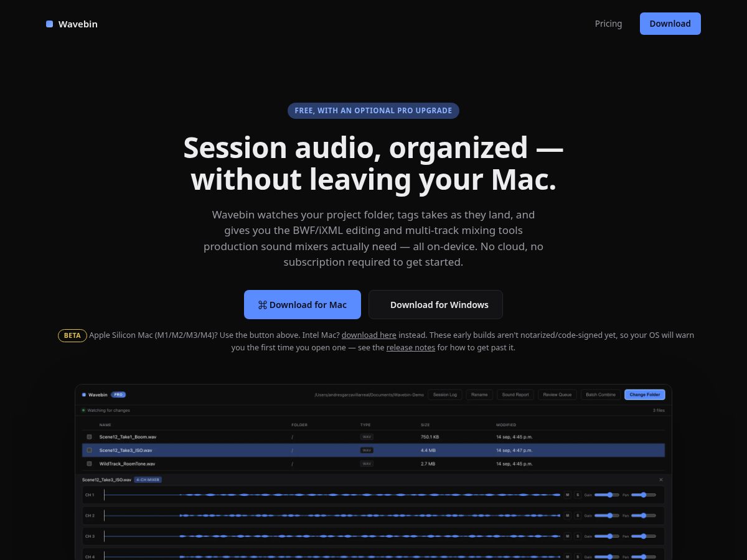Select the file Scene12_Take1_Boom.wav

[128, 437]
